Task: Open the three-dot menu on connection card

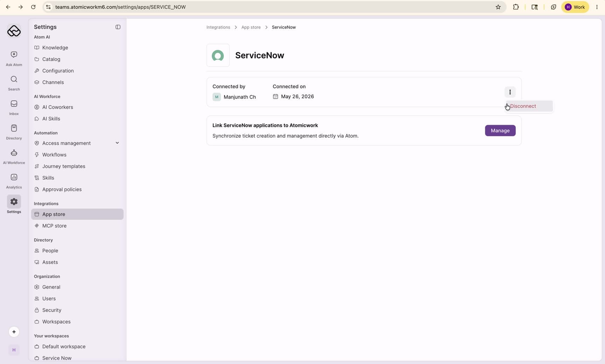Action: pyautogui.click(x=510, y=92)
